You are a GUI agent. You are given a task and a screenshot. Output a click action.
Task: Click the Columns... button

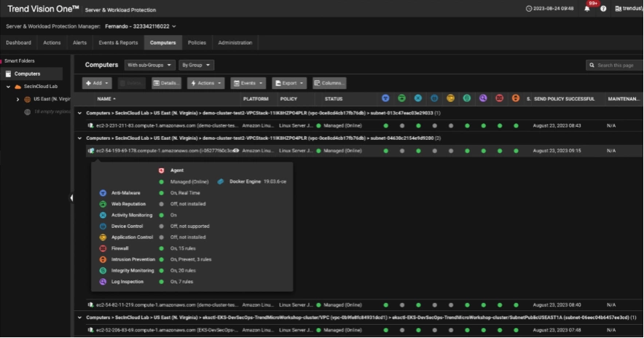329,83
